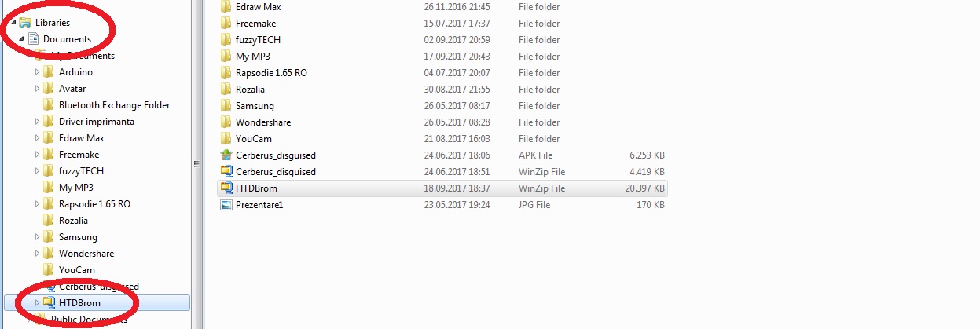Viewport: 980px width, 329px height.
Task: Select the Documents library icon in tree
Action: coord(33,39)
